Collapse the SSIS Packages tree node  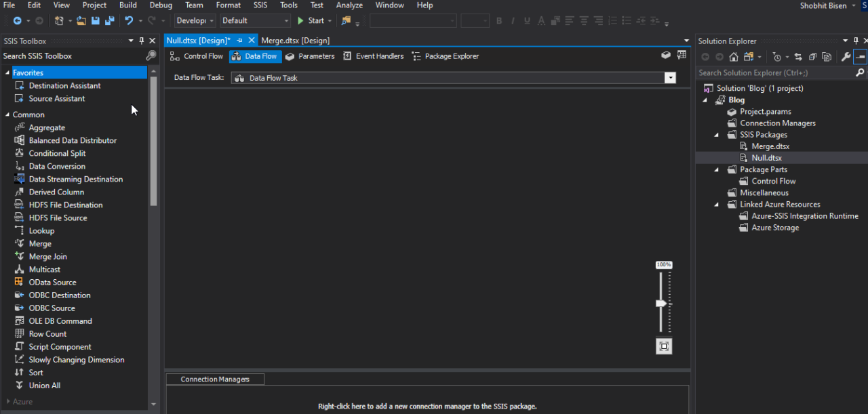[x=717, y=135]
